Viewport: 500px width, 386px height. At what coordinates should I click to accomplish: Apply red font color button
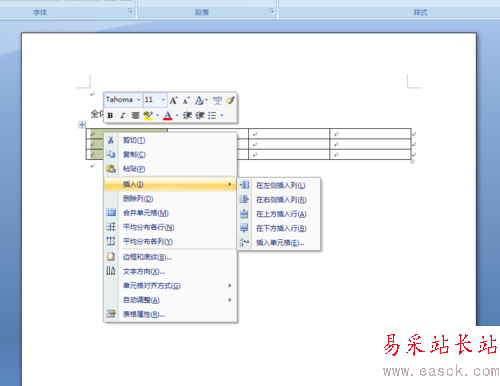coord(168,116)
